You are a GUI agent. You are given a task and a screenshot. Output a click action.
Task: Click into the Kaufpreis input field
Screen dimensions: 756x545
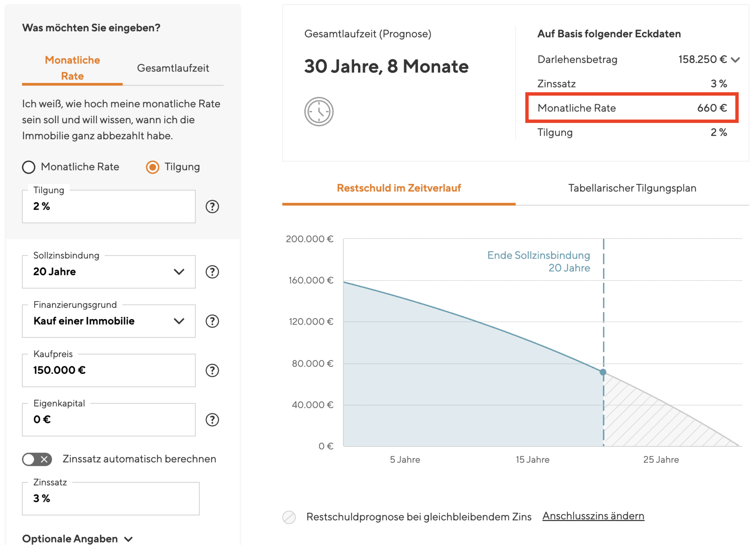point(109,370)
